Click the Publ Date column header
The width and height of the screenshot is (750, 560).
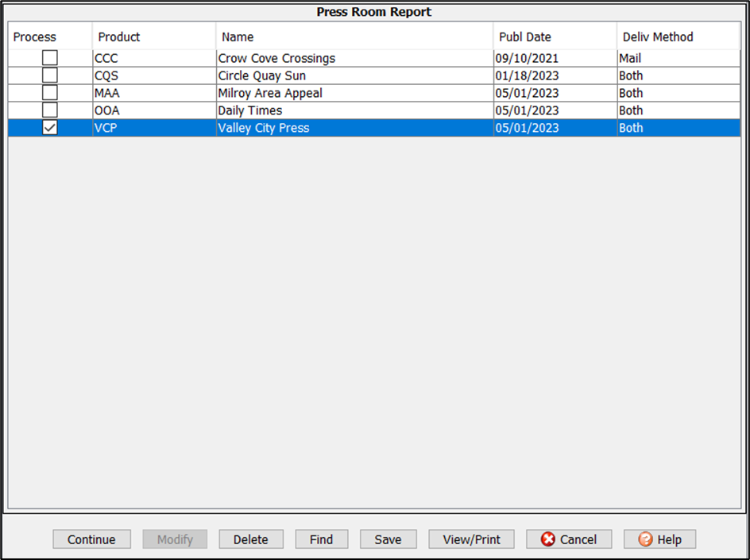coord(524,37)
